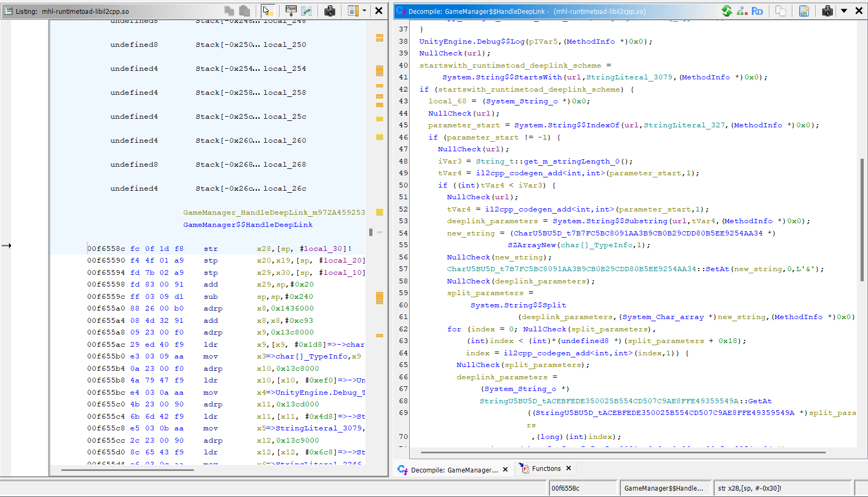Click line number 62 in decompiler gutter
This screenshot has height=497, width=868.
(403, 329)
